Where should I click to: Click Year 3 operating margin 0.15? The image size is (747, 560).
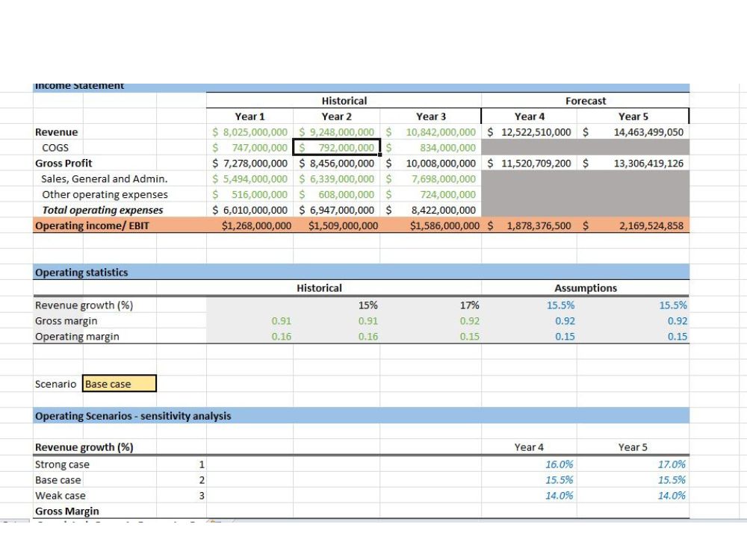click(431, 336)
